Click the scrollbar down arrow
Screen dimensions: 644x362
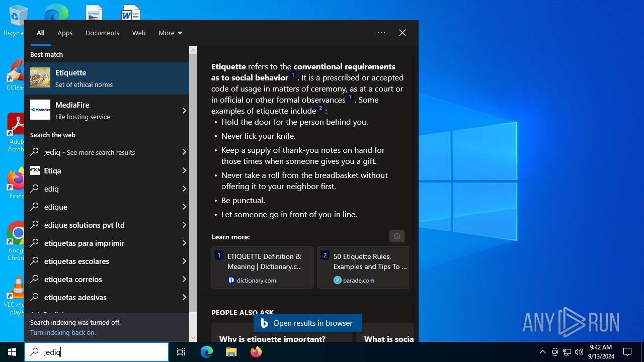click(x=193, y=338)
